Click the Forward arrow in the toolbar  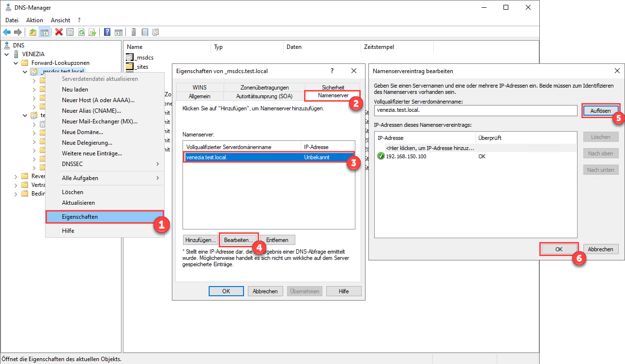[x=18, y=32]
